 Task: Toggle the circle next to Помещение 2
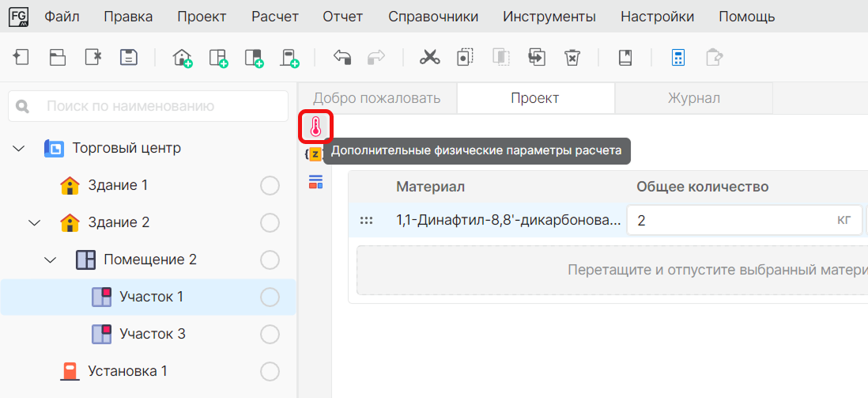tap(270, 260)
